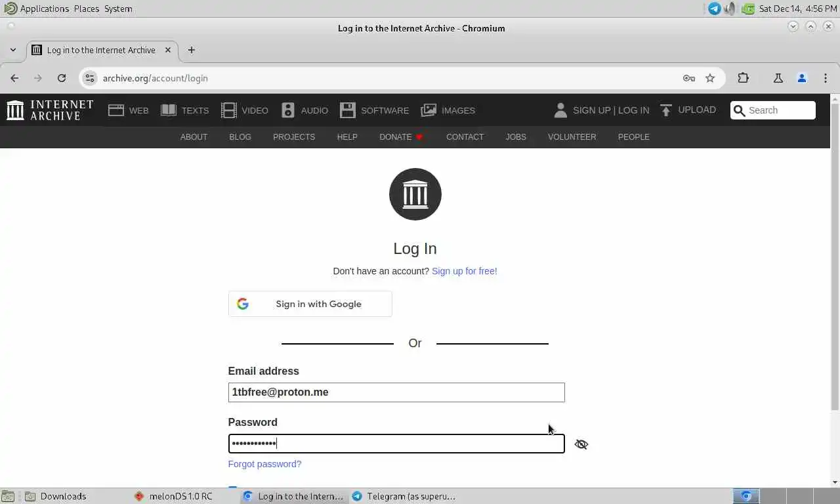840x504 pixels.
Task: Open the HELP page link
Action: 347,137
